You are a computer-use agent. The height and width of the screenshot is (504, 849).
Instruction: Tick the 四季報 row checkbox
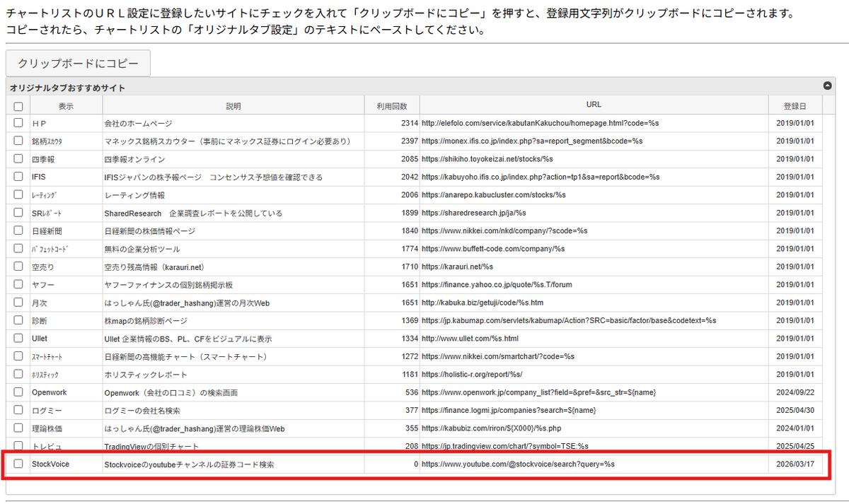coord(18,159)
